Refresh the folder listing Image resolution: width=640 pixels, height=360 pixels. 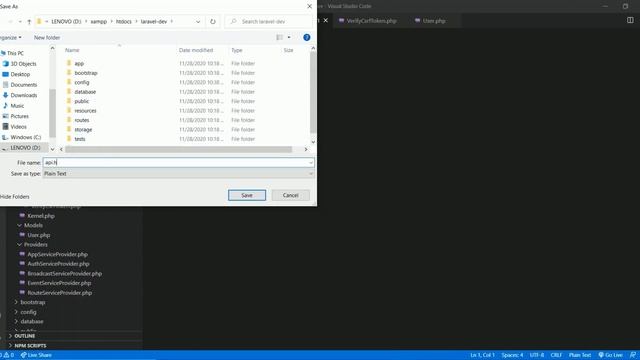[213, 21]
